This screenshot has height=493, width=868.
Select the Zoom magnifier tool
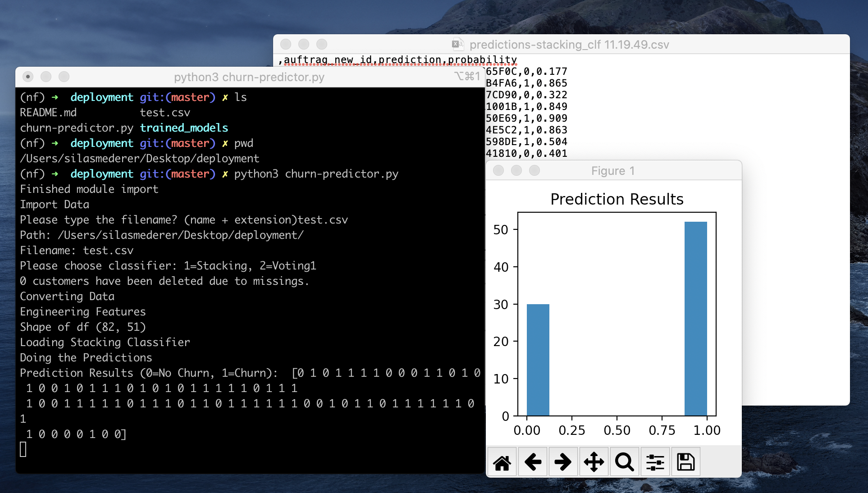pyautogui.click(x=624, y=462)
